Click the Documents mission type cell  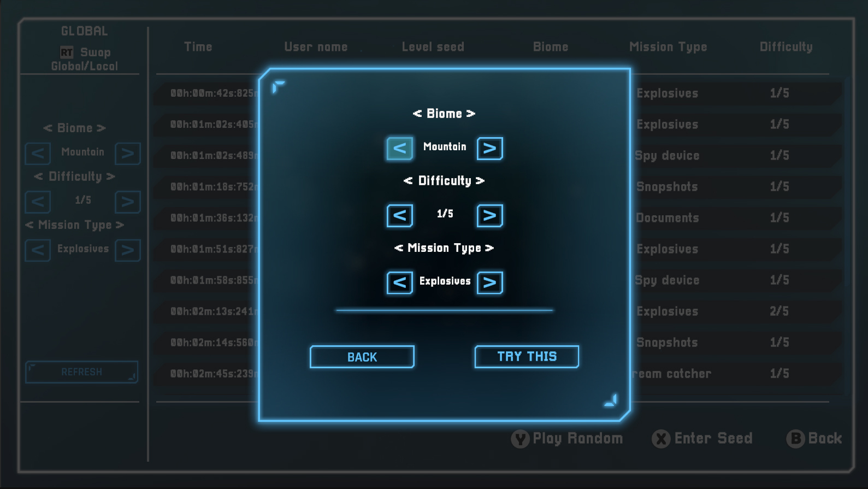point(667,218)
